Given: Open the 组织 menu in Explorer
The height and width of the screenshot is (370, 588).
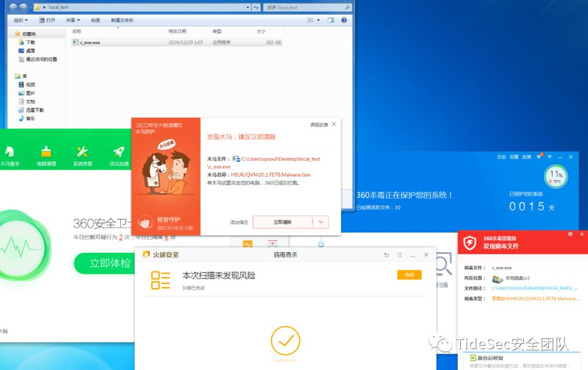Looking at the screenshot, I should 21,20.
